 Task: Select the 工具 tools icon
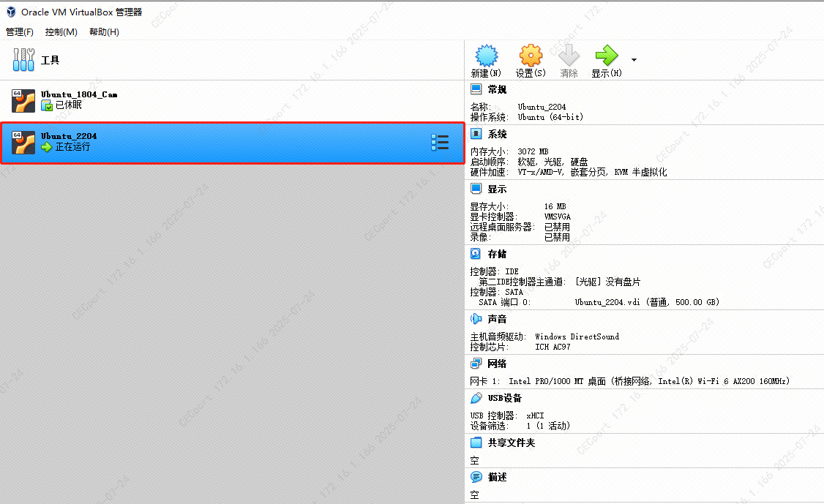[23, 59]
